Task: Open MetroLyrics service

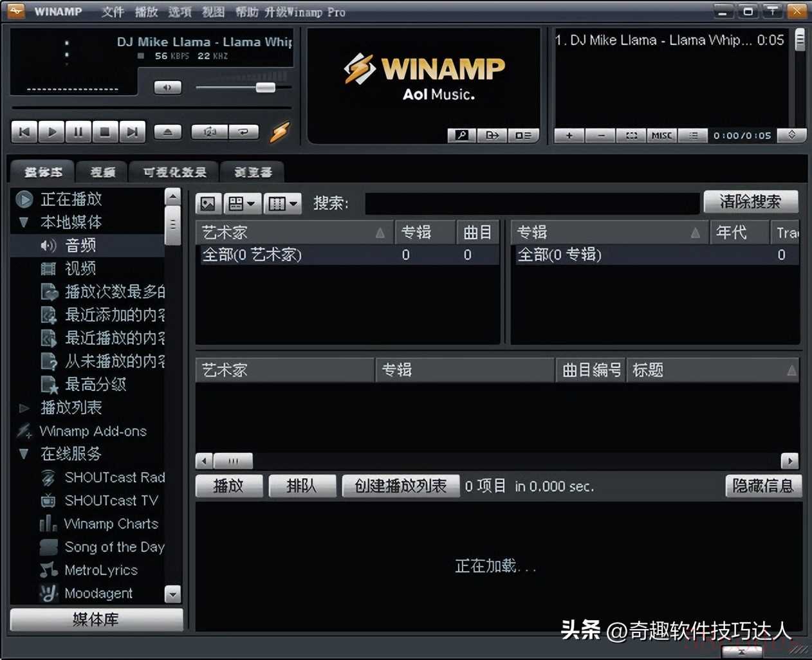Action: (101, 570)
